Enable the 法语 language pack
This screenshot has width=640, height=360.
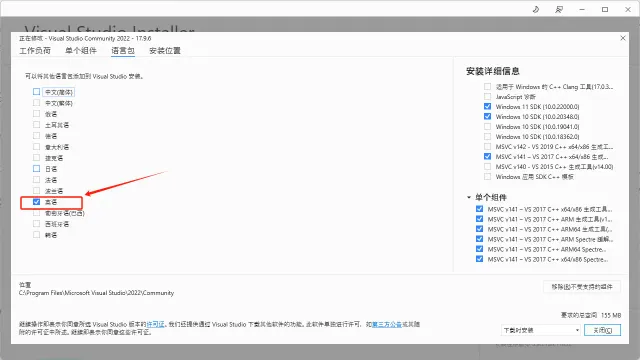pos(36,180)
